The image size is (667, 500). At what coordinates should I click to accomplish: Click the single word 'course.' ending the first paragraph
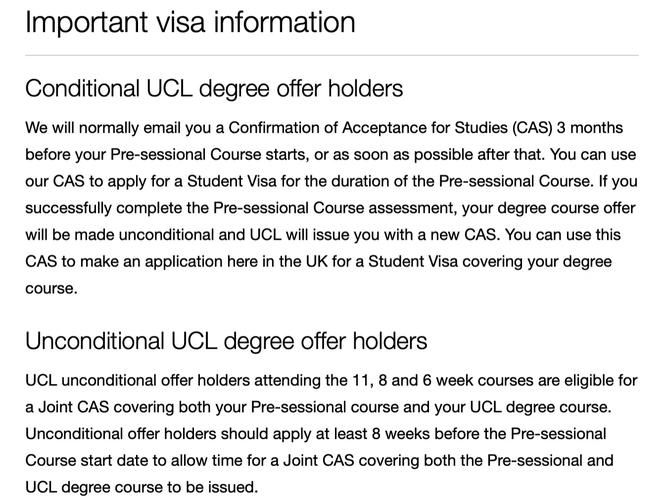(51, 289)
